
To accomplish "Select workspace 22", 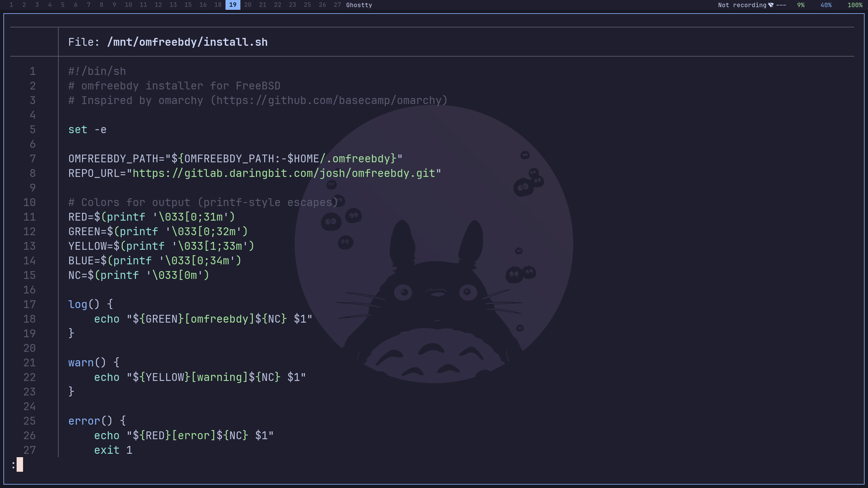I will (x=278, y=5).
